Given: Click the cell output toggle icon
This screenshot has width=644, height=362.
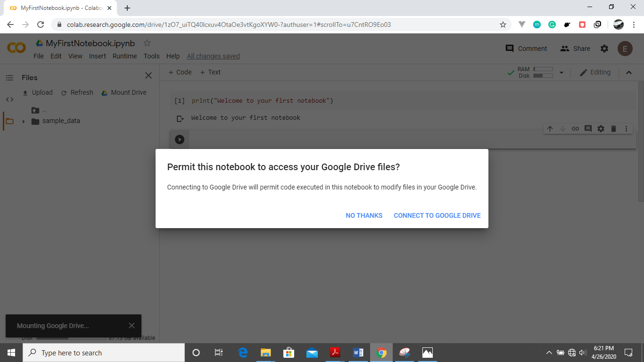Looking at the screenshot, I should point(180,119).
